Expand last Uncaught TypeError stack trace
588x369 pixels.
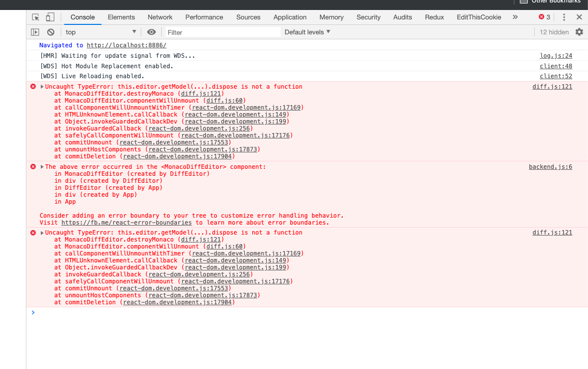tap(42, 233)
